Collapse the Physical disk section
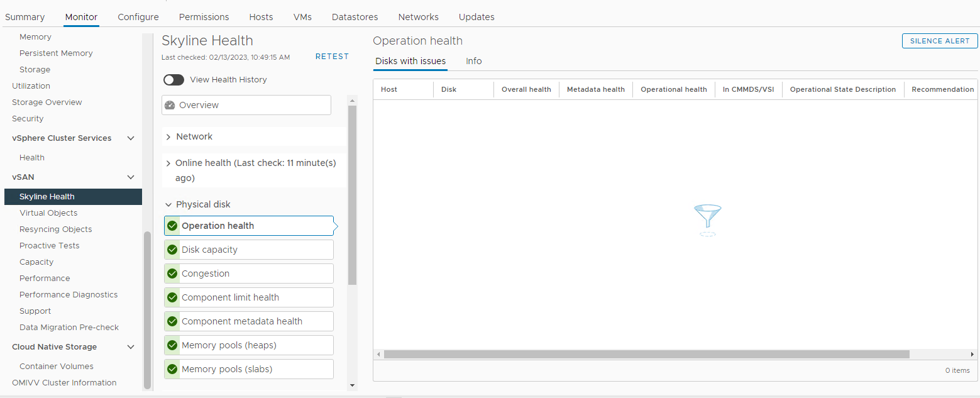 click(x=168, y=205)
